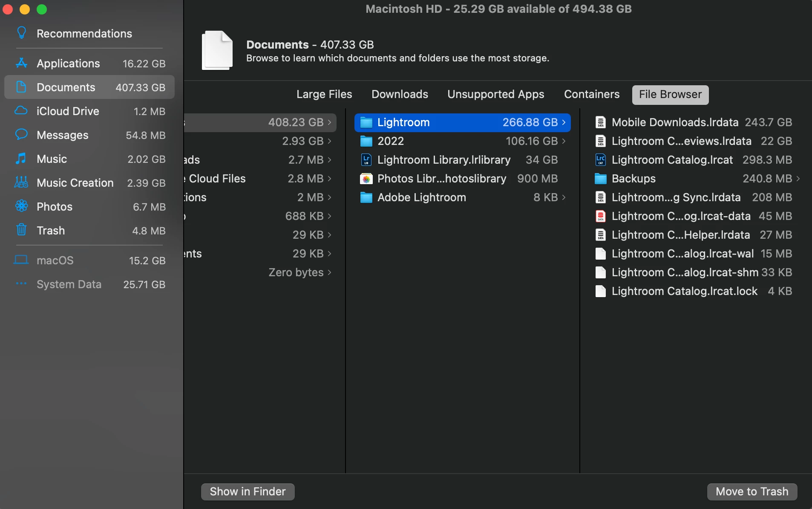Image resolution: width=812 pixels, height=509 pixels.
Task: Click the large Documents header icon
Action: click(x=217, y=50)
